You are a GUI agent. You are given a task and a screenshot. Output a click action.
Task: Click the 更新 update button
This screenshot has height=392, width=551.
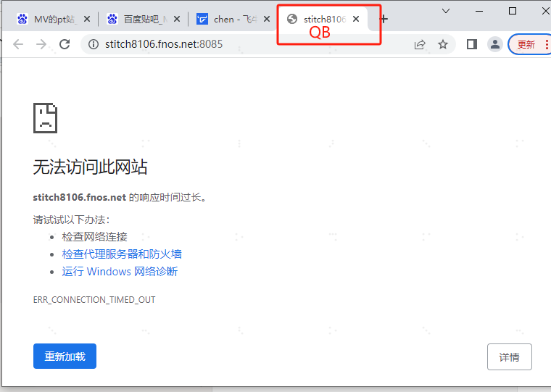pos(526,45)
